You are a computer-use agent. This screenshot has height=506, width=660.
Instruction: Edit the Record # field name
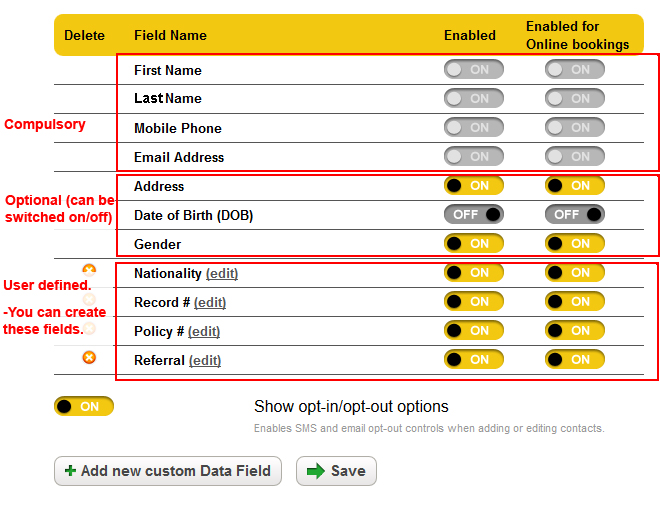[x=210, y=303]
